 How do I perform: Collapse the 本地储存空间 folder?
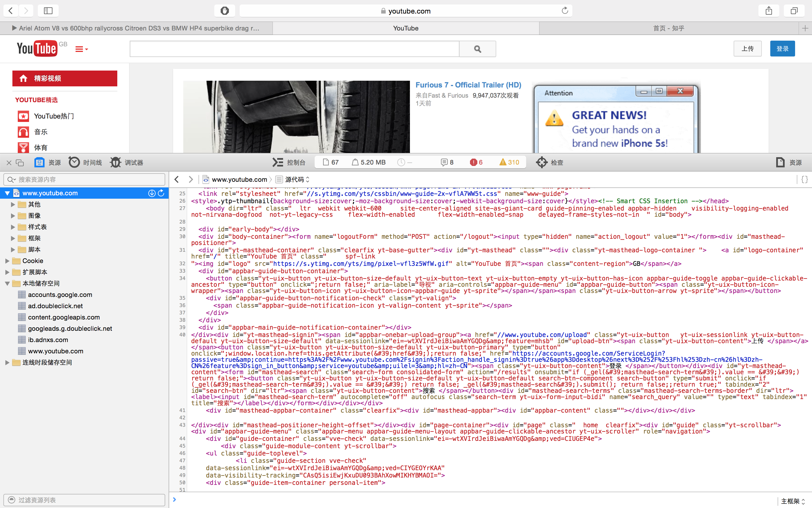[x=7, y=284]
